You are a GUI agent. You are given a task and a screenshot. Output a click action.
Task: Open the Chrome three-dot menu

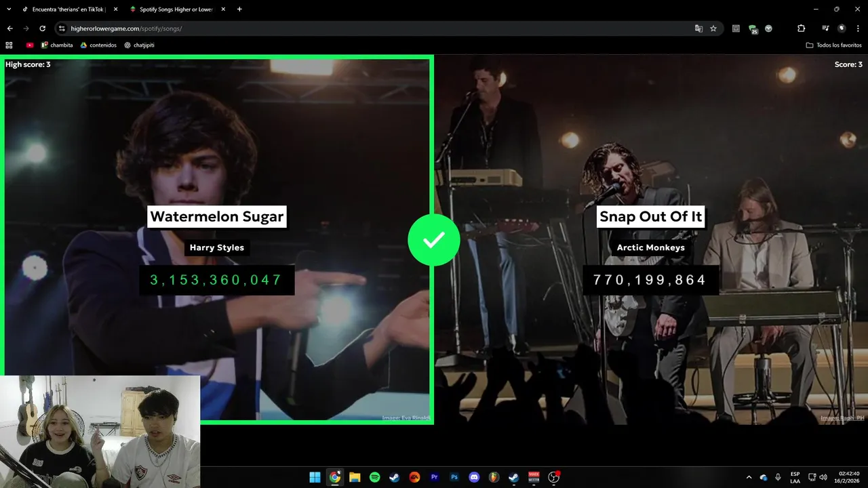858,28
